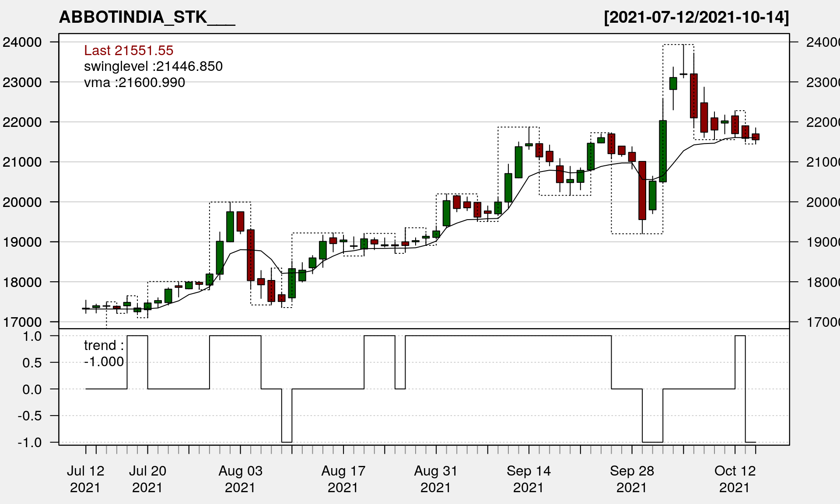Click the Oct 12 2021 axis label
840x504 pixels.
(x=735, y=479)
